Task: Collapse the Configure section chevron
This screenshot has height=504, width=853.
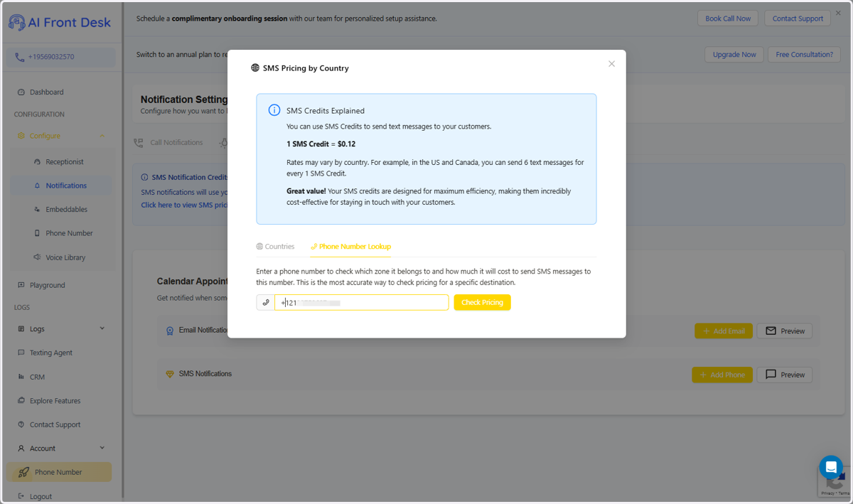Action: click(x=102, y=136)
